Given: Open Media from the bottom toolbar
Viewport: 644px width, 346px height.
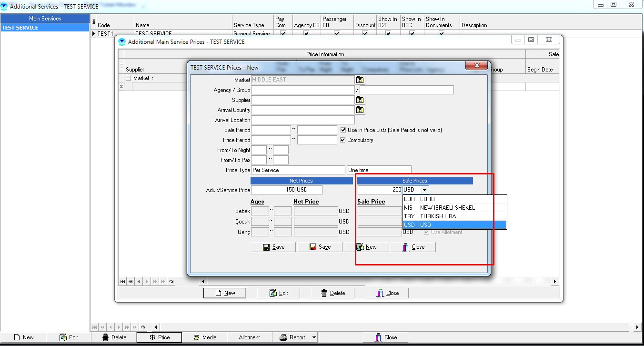Looking at the screenshot, I should pos(205,337).
